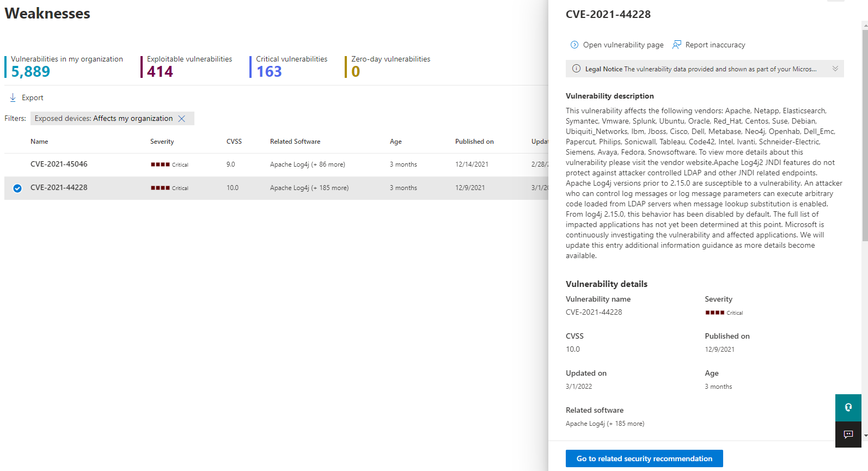Click the Open vulnerability page icon
The width and height of the screenshot is (868, 471).
[574, 45]
